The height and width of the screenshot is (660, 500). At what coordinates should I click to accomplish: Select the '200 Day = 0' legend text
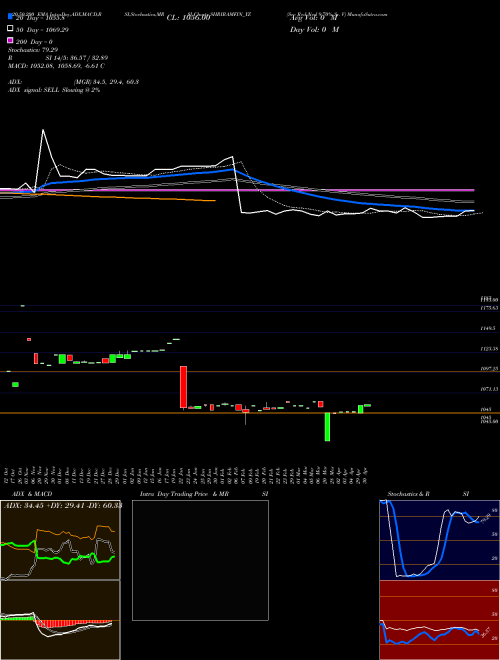point(34,42)
